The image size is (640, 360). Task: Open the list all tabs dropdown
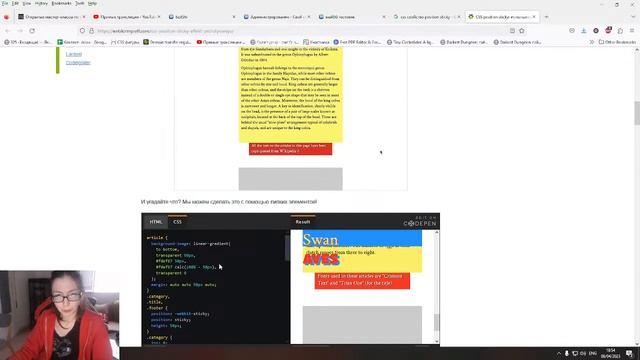(x=633, y=17)
